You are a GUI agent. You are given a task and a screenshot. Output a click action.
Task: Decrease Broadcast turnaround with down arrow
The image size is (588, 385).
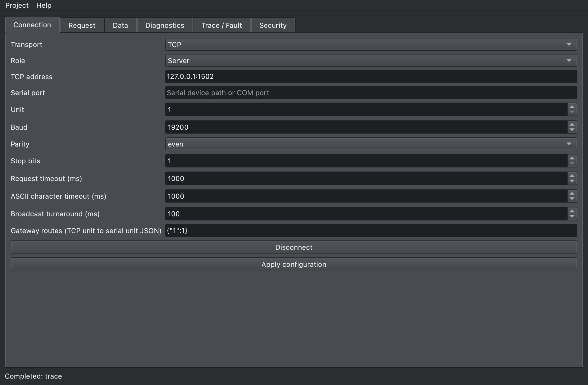572,217
